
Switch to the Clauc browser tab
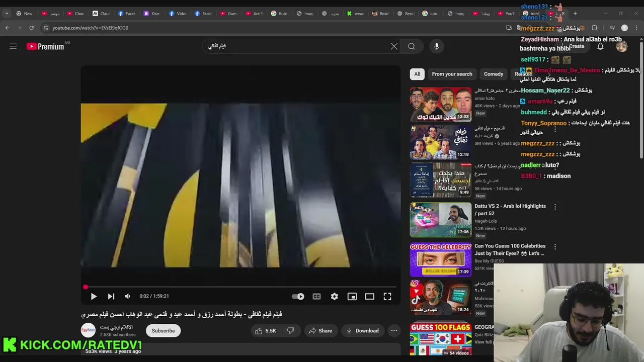click(x=101, y=14)
